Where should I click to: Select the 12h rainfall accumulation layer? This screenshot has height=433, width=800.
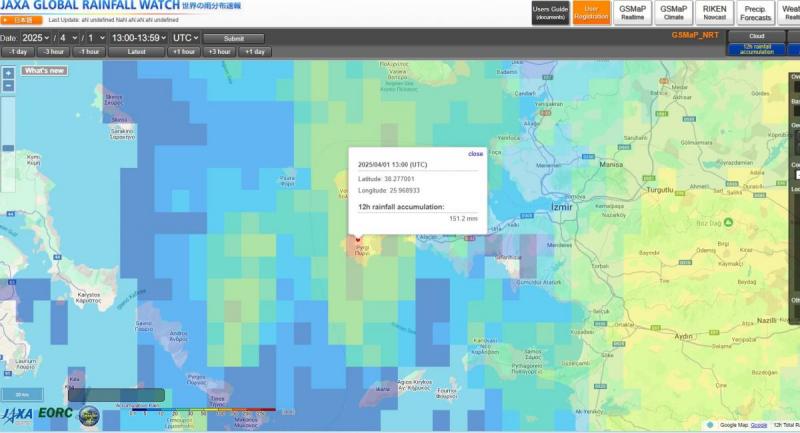coord(757,49)
